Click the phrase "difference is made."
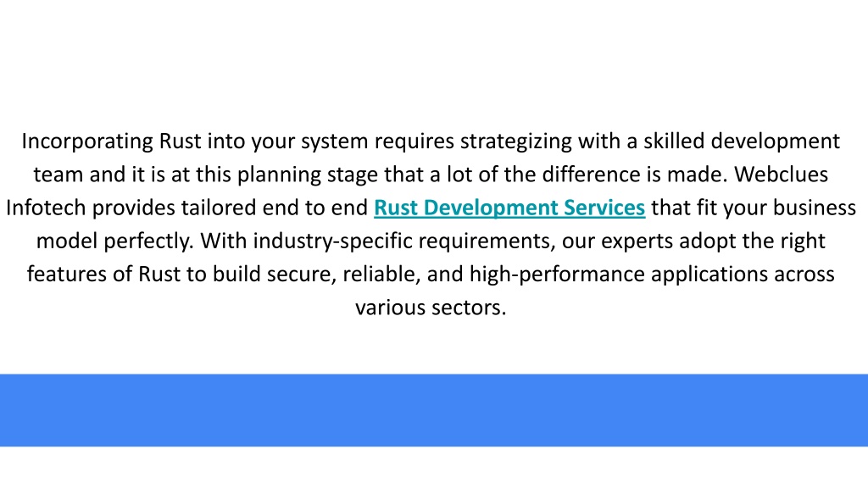The width and height of the screenshot is (868, 488). [x=635, y=175]
